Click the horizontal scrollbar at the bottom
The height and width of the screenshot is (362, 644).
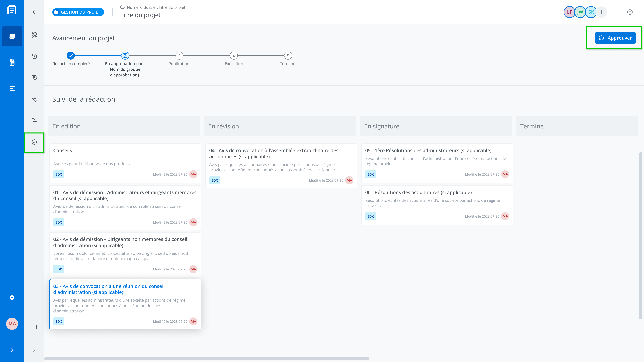[206, 359]
